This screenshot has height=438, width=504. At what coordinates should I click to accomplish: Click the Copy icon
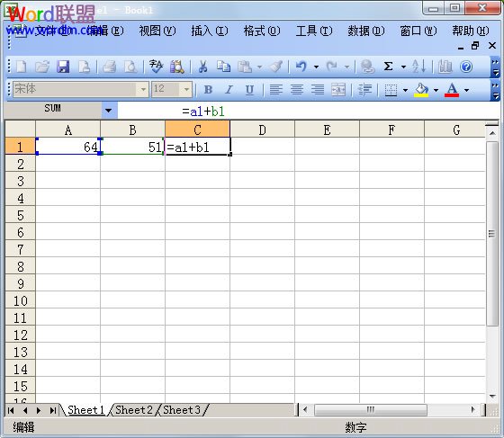point(223,67)
